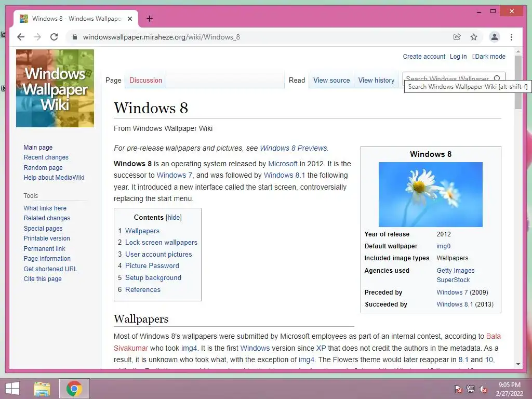Click the Bala Sivakumar red link
This screenshot has width=532, height=399.
point(494,336)
